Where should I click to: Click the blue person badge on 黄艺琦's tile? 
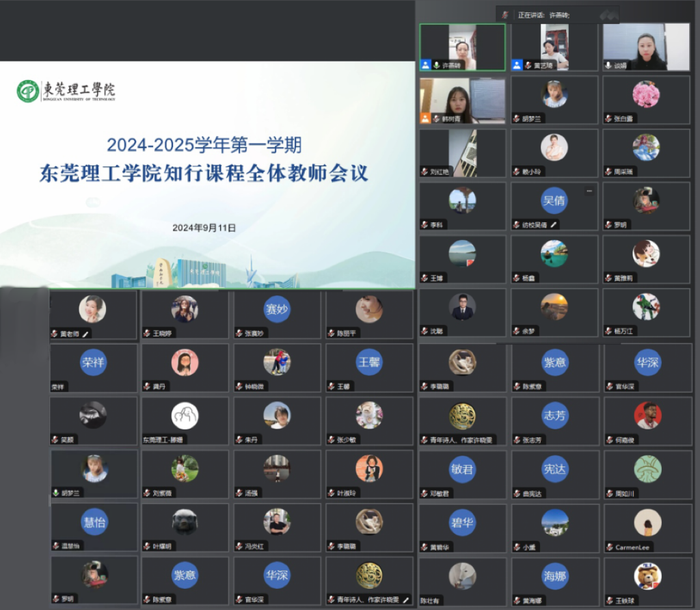pos(517,65)
